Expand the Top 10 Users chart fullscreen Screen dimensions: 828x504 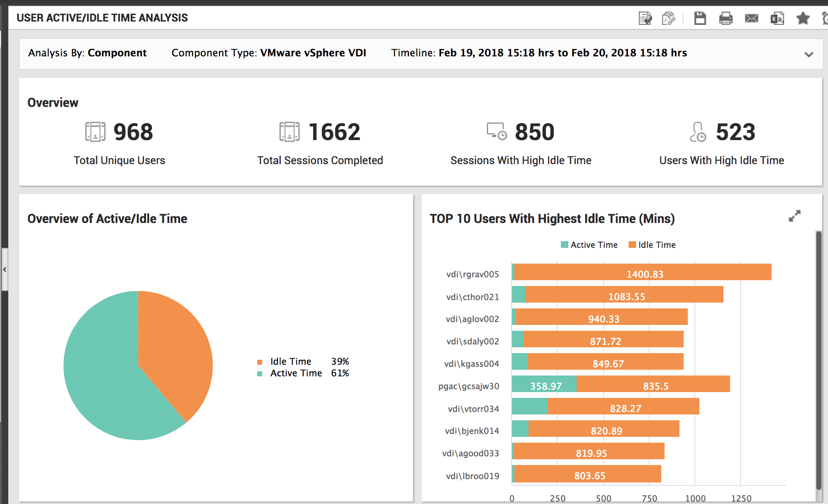click(794, 216)
